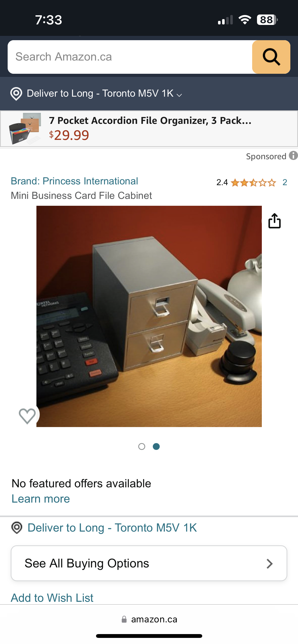The image size is (298, 644).
Task: Open Deliver to Long - Toronto M5V 1K link
Action: [x=112, y=528]
